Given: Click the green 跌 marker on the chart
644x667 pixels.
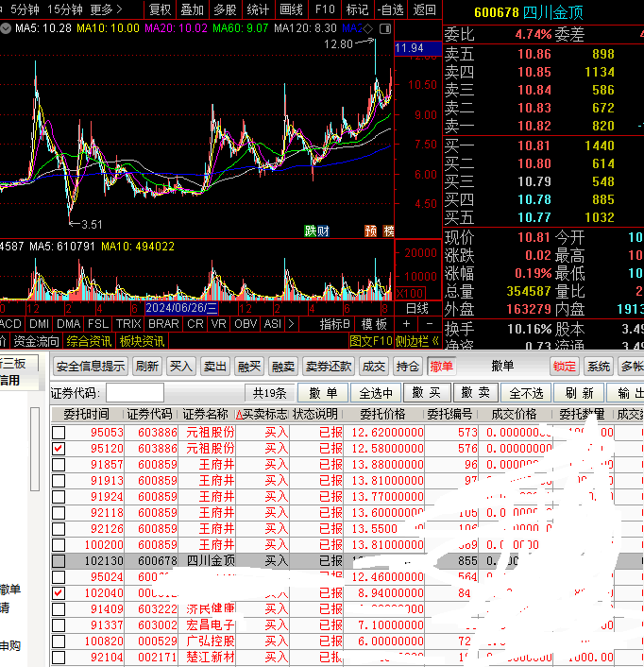Looking at the screenshot, I should (x=311, y=231).
